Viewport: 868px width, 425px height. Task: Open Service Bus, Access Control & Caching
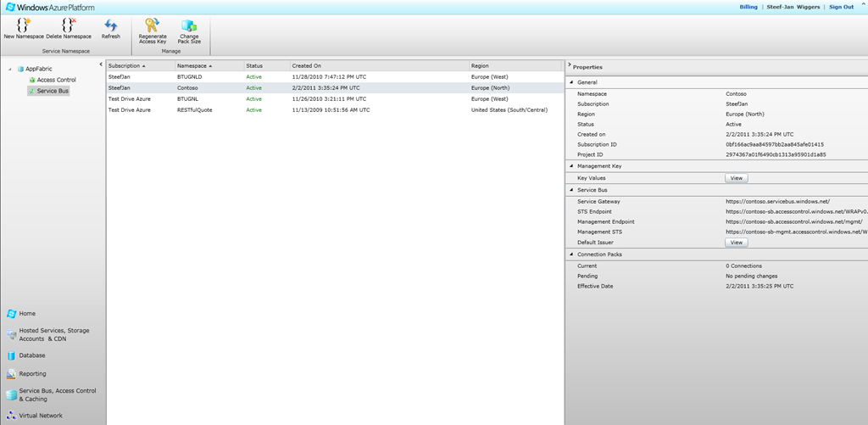click(58, 395)
